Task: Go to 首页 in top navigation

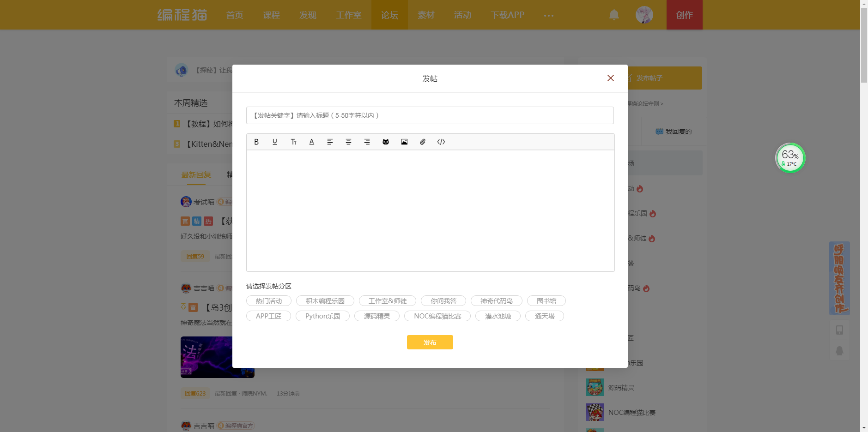Action: point(235,15)
